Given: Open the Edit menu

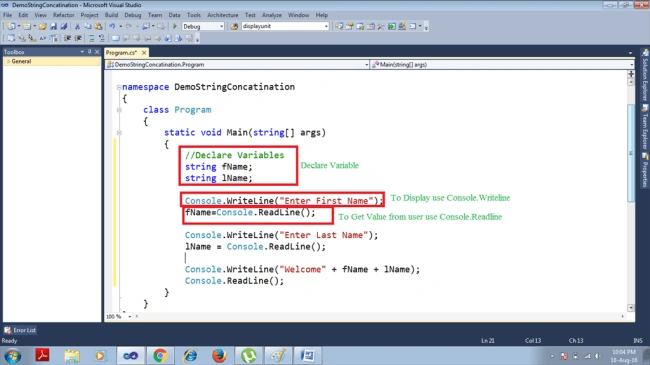Looking at the screenshot, I should [23, 15].
